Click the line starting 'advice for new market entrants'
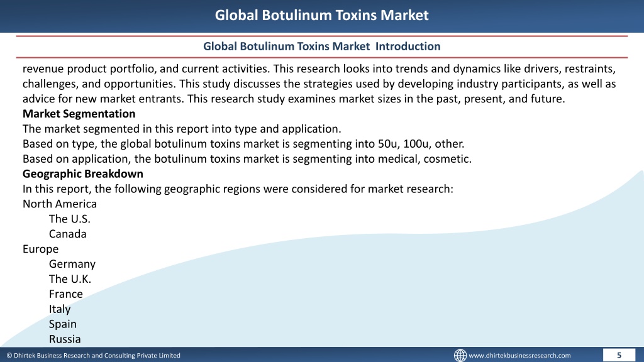The width and height of the screenshot is (644, 362). [x=294, y=99]
